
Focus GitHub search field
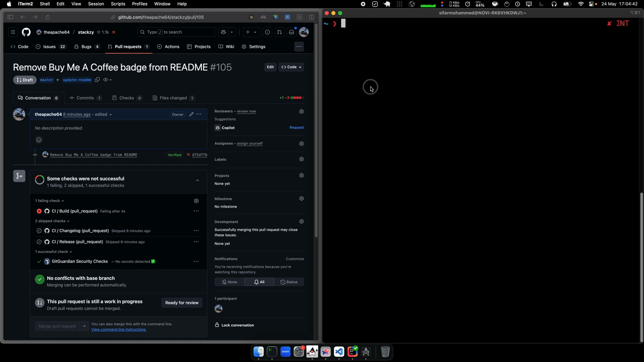177,32
